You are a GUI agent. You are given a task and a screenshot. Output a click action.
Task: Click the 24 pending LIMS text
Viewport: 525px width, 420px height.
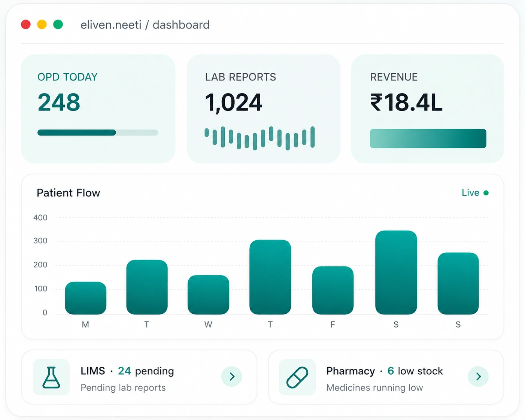pyautogui.click(x=146, y=371)
